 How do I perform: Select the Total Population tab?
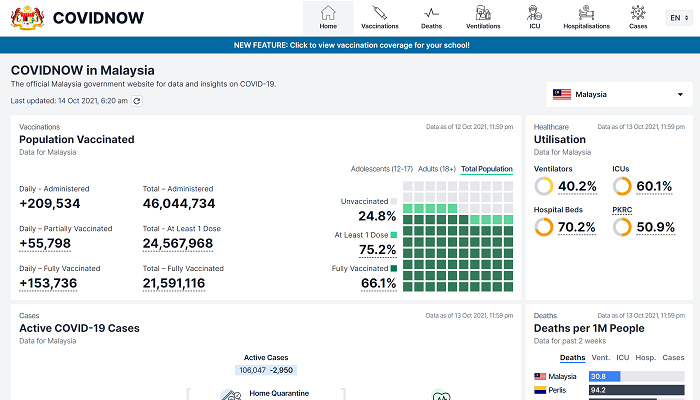[x=487, y=169]
